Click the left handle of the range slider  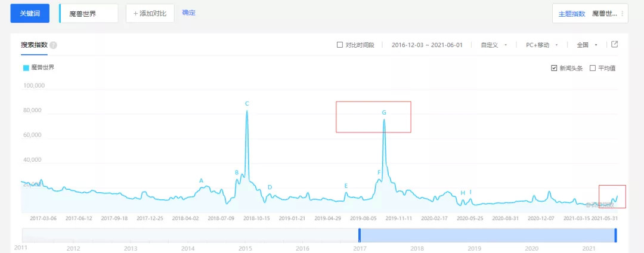pos(360,235)
